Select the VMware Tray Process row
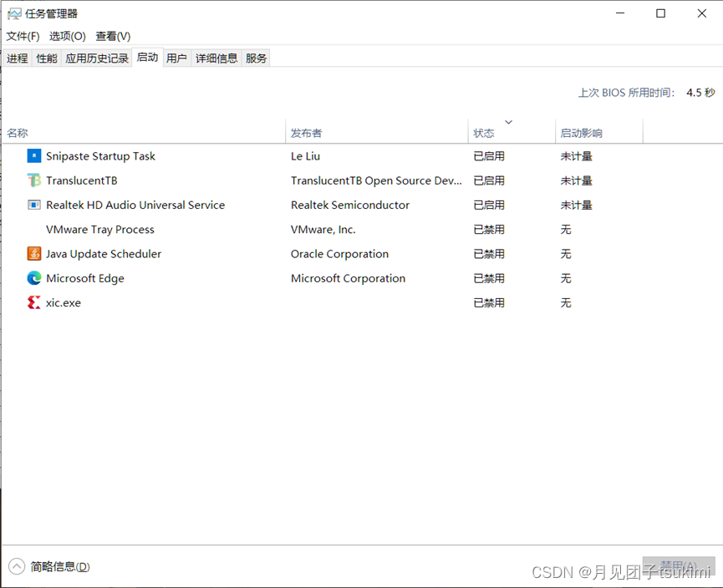Viewport: 723px width, 588px height. 100,230
